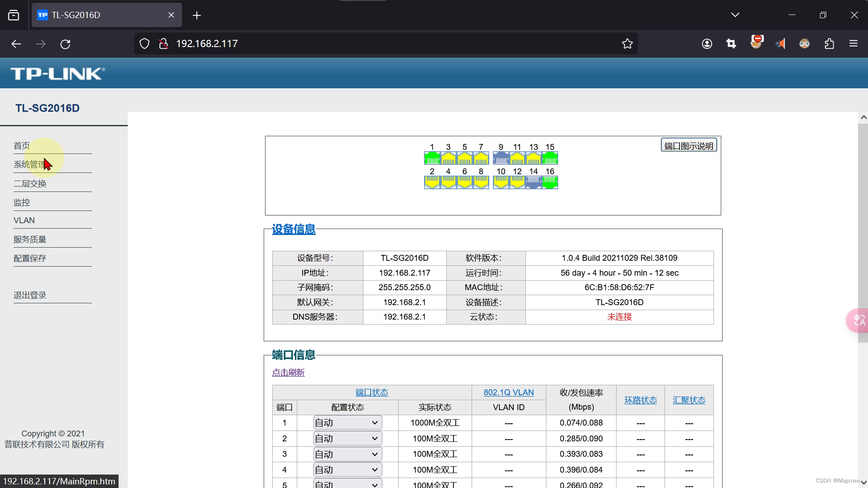Open 首页 in the sidebar
The height and width of the screenshot is (488, 868).
(22, 146)
